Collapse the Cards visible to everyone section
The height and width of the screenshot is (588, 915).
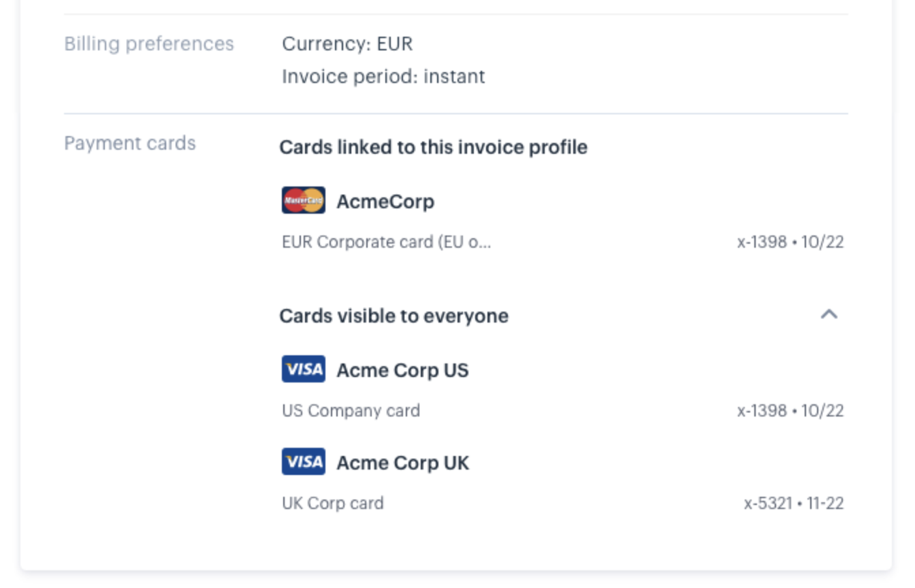click(x=829, y=314)
